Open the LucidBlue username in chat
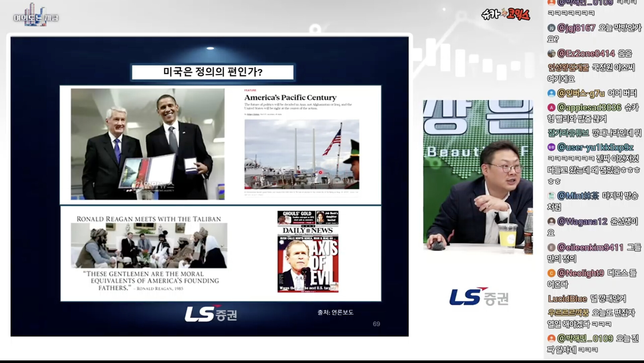 pos(567,299)
